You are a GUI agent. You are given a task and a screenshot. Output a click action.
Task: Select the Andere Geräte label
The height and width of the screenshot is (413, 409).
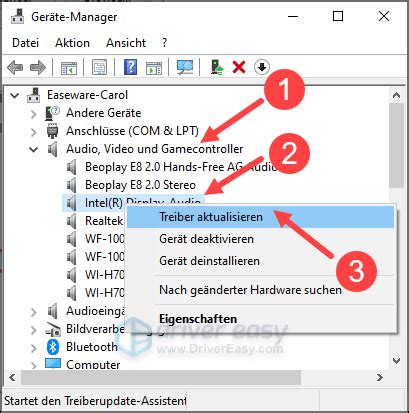pos(104,113)
